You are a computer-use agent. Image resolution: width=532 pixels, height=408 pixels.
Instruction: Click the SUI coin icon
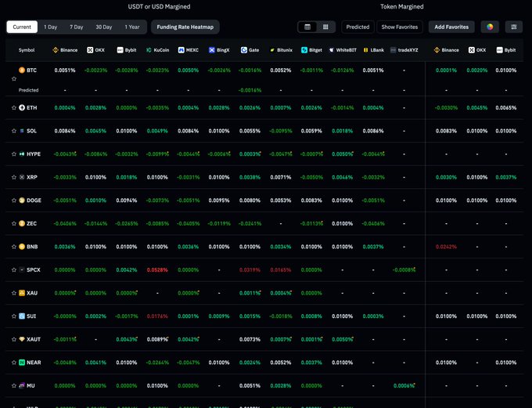22,316
